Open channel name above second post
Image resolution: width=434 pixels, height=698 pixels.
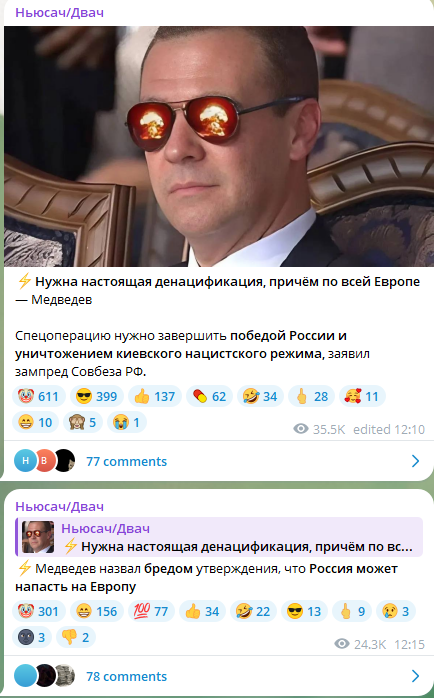[x=59, y=507]
